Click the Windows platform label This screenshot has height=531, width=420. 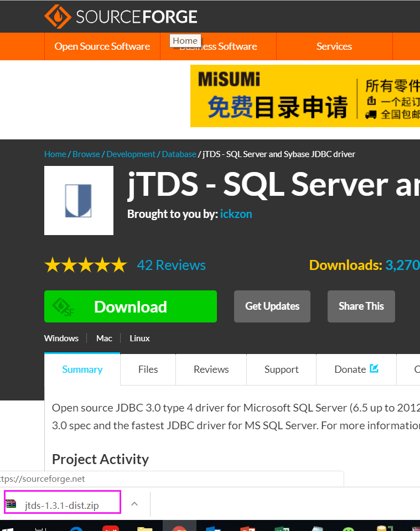(x=61, y=339)
